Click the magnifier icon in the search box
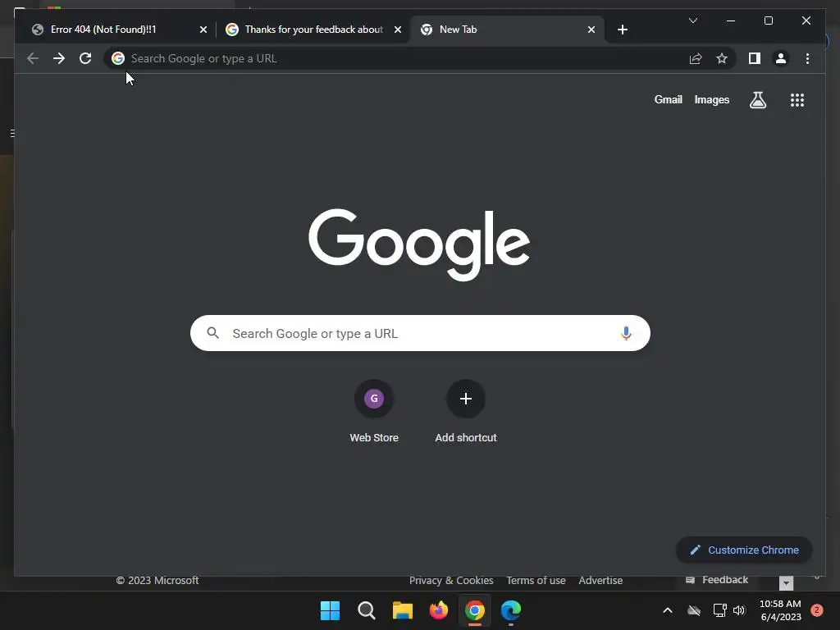Image resolution: width=840 pixels, height=630 pixels. tap(212, 333)
